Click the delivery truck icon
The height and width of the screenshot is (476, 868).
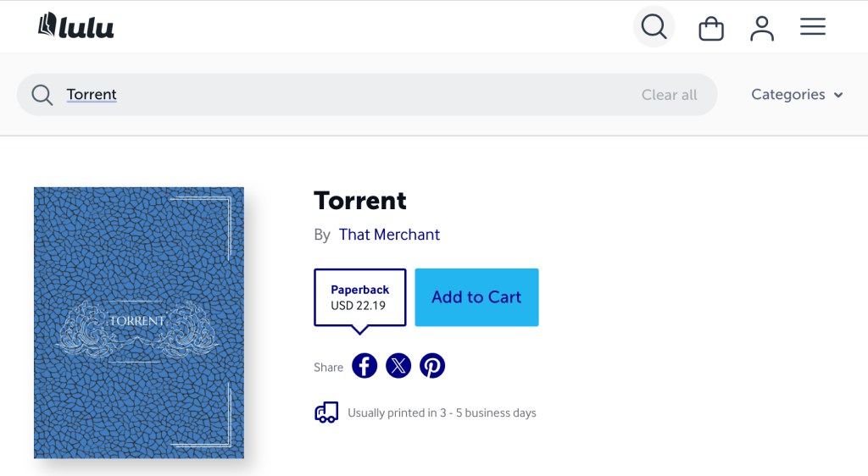coord(326,412)
